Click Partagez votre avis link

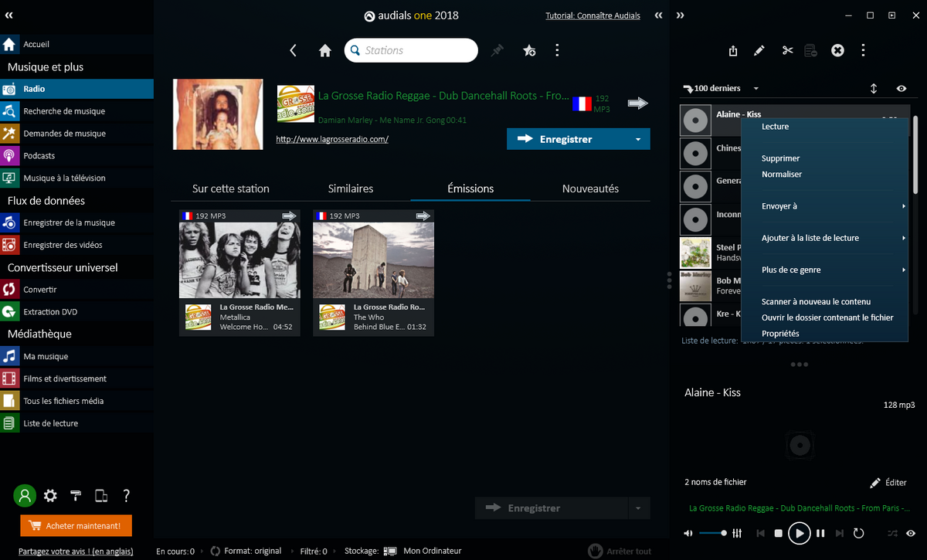coord(76,552)
